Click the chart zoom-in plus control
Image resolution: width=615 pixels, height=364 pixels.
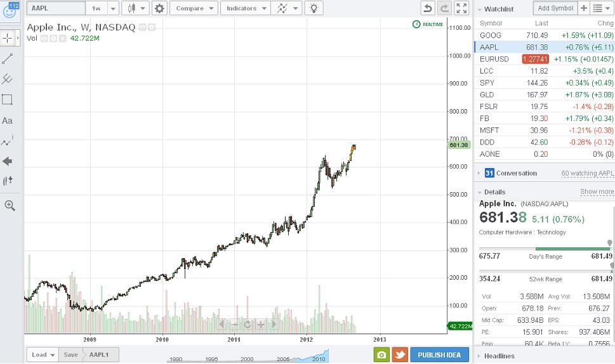pyautogui.click(x=260, y=324)
